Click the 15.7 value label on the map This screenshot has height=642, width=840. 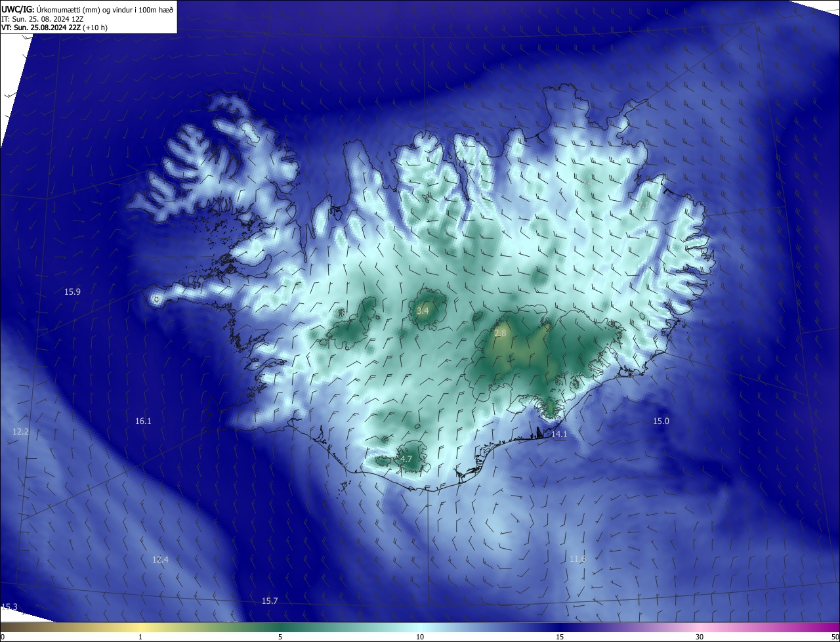[x=270, y=601]
